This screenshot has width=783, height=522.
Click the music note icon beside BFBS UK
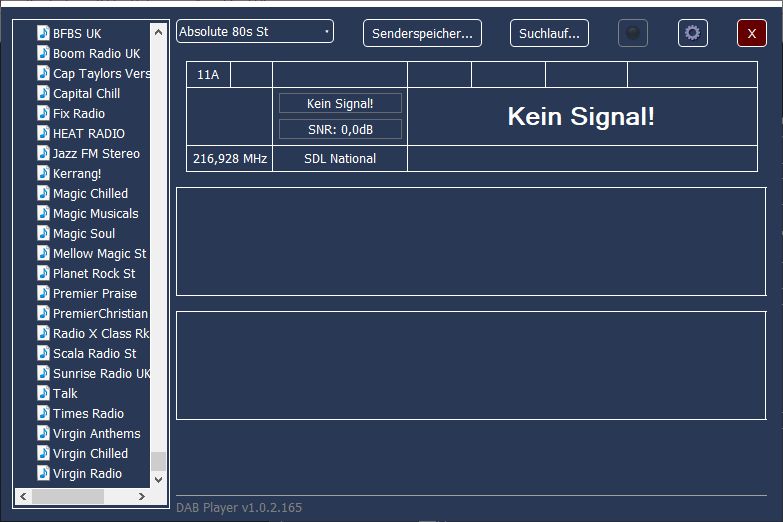point(43,33)
